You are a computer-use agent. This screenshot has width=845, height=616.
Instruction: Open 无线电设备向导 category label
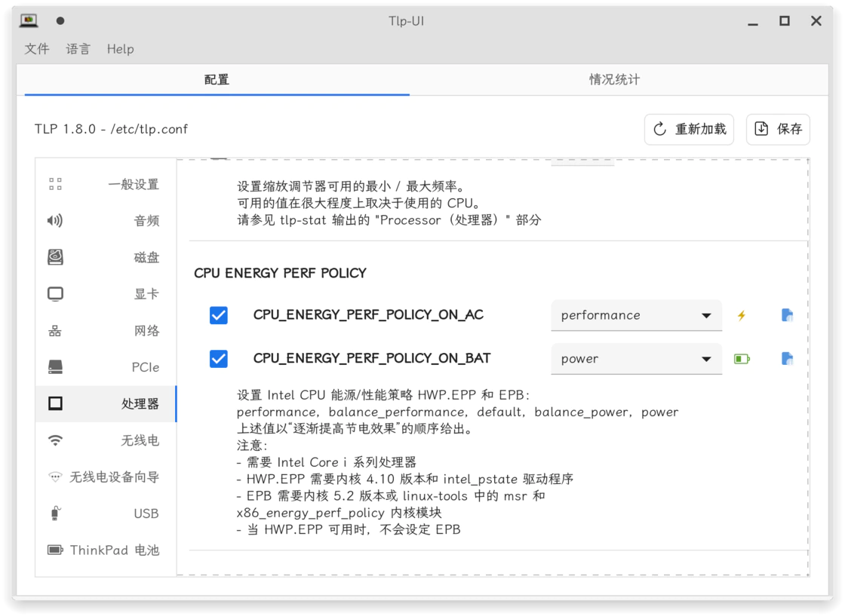[114, 477]
